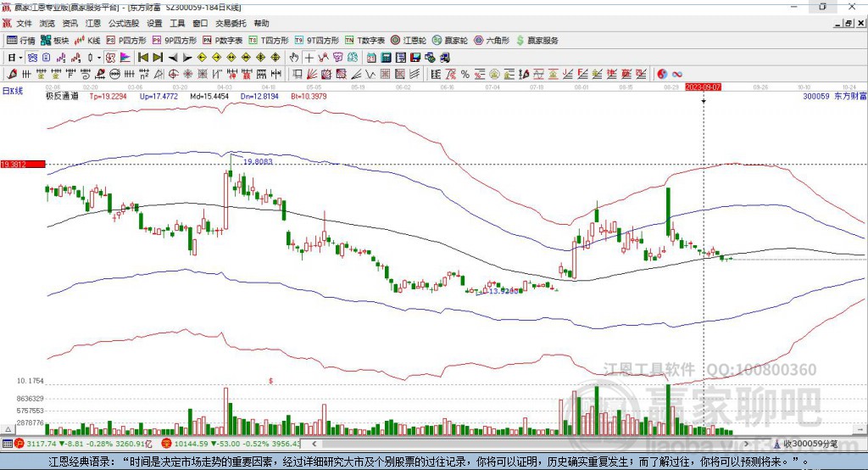Open the 浏览 menu

[47, 23]
